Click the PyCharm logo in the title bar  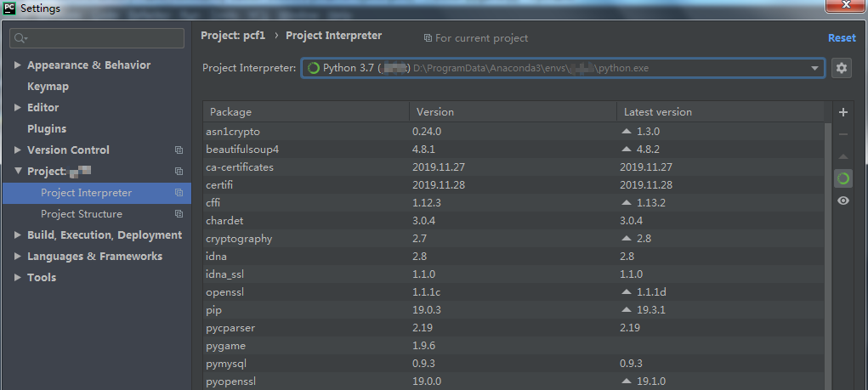9,8
